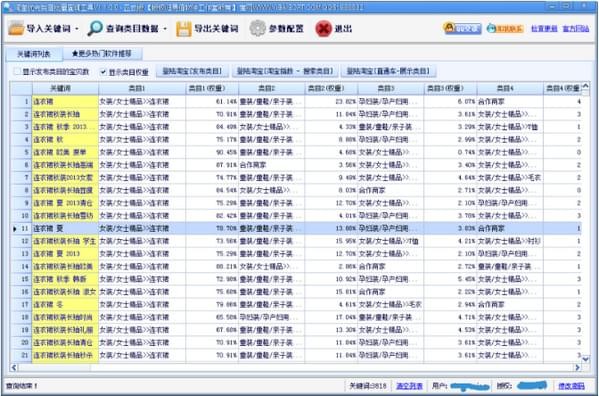Click the 查询类目数据 magnifier icon
Image resolution: width=599 pixels, height=396 pixels.
click(95, 29)
